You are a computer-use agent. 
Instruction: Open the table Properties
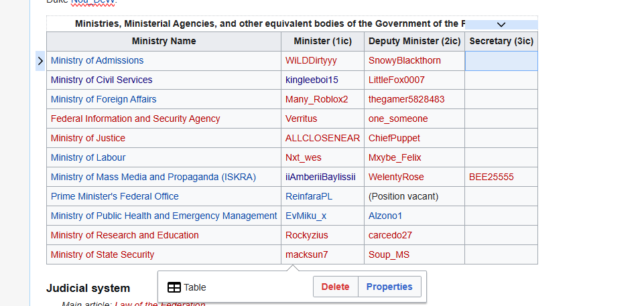pyautogui.click(x=389, y=287)
